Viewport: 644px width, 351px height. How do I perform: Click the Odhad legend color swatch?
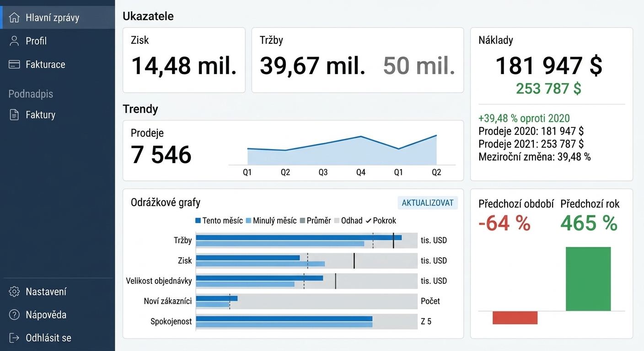pos(337,221)
